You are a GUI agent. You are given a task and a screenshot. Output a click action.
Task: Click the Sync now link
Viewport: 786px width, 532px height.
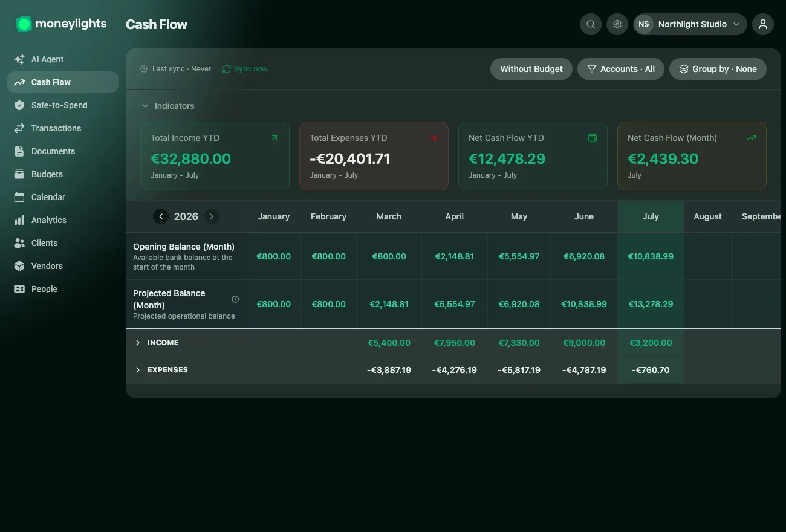coord(245,69)
